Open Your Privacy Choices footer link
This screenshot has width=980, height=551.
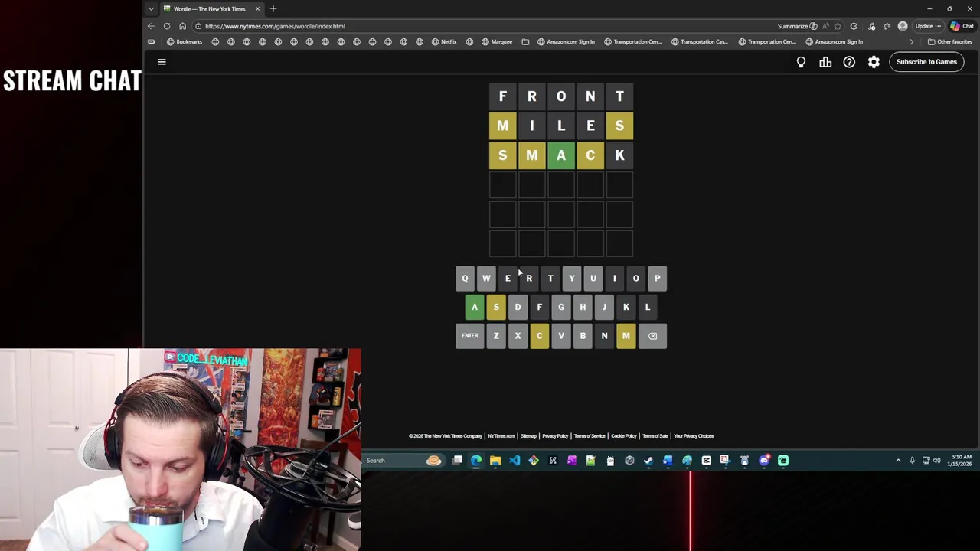coord(694,436)
